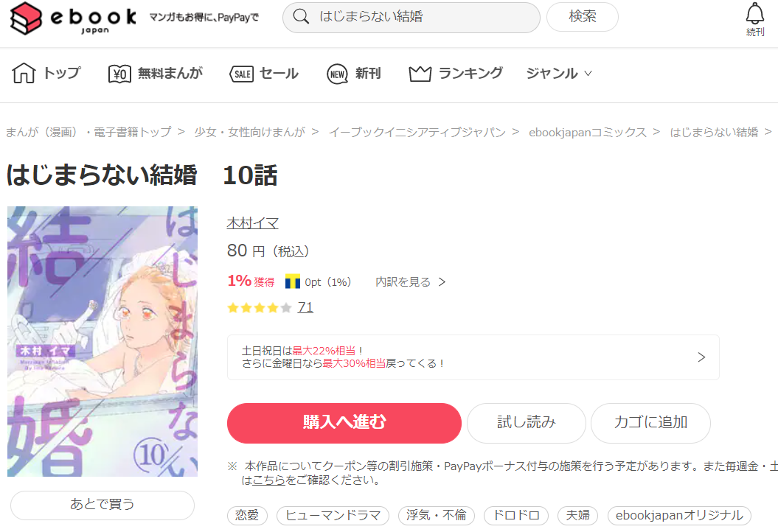Screen dimensions: 778x532
Task: Click the 試し読み button
Action: tap(527, 423)
